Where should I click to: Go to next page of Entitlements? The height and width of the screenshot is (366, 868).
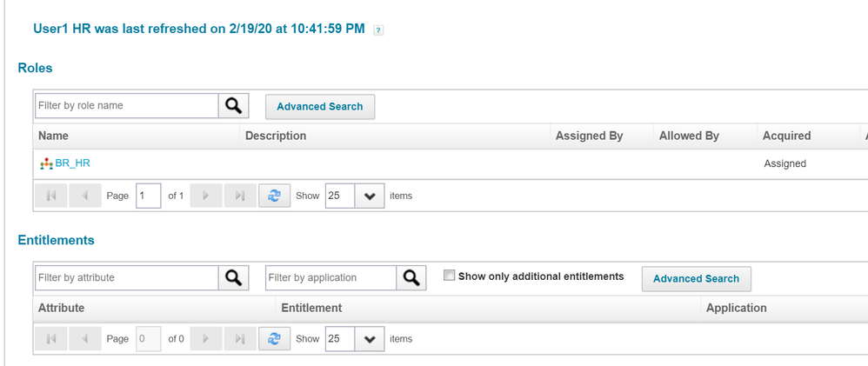(206, 339)
